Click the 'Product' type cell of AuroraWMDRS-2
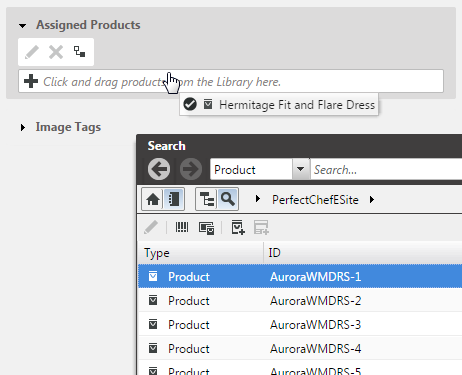Image resolution: width=462 pixels, height=375 pixels. coord(189,301)
